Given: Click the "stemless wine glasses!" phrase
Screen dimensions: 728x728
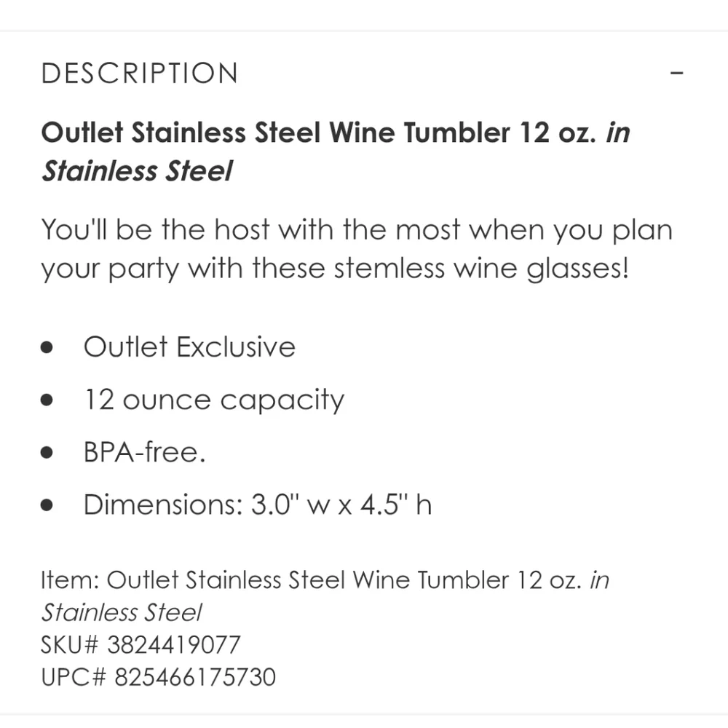Looking at the screenshot, I should [480, 269].
